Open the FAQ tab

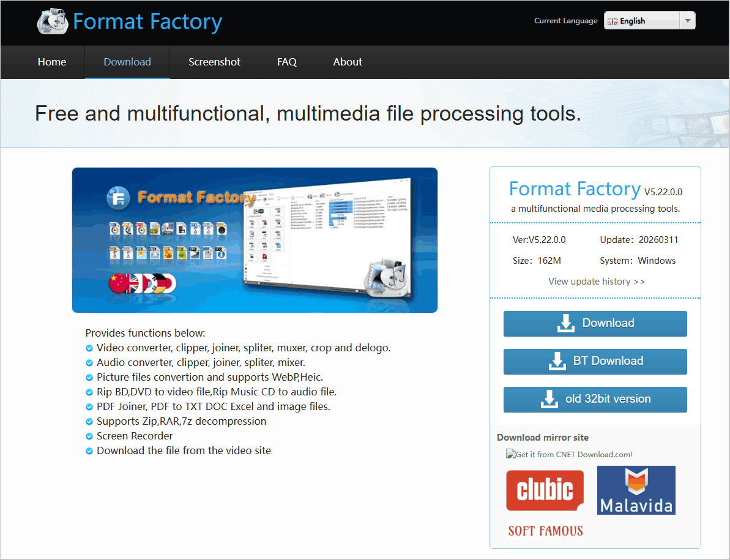pos(287,62)
